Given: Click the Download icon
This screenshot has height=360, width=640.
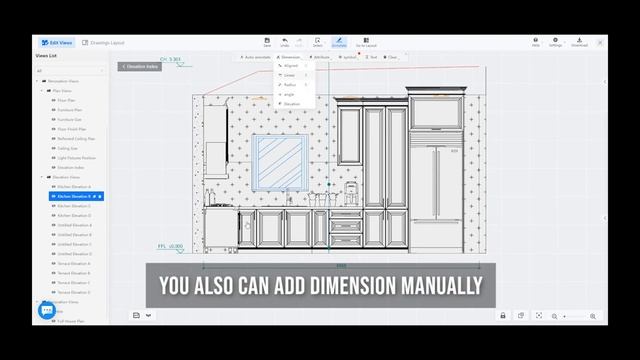Looking at the screenshot, I should coord(579,40).
